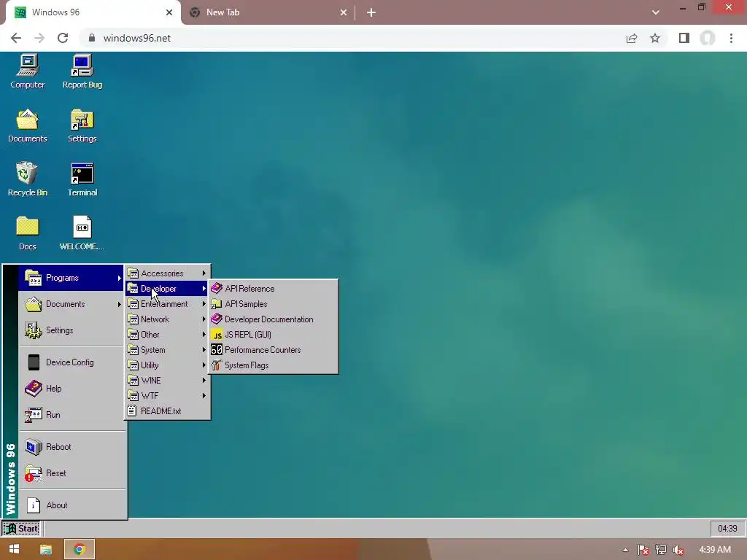Click the JS REPL (GUI) yellow icon
Viewport: 747px width, 560px height.
pos(217,334)
